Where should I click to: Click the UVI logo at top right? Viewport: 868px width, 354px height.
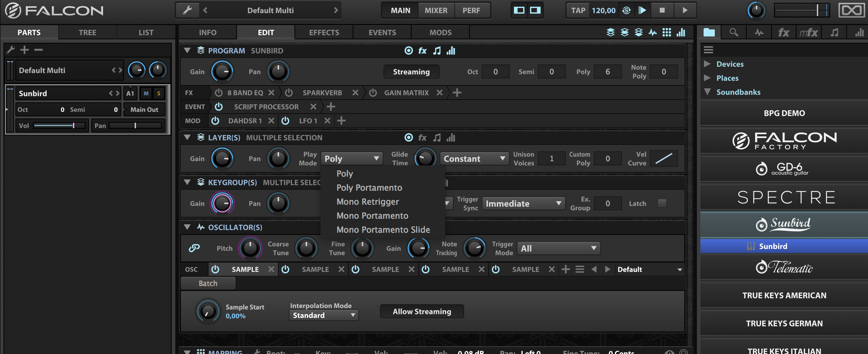851,11
